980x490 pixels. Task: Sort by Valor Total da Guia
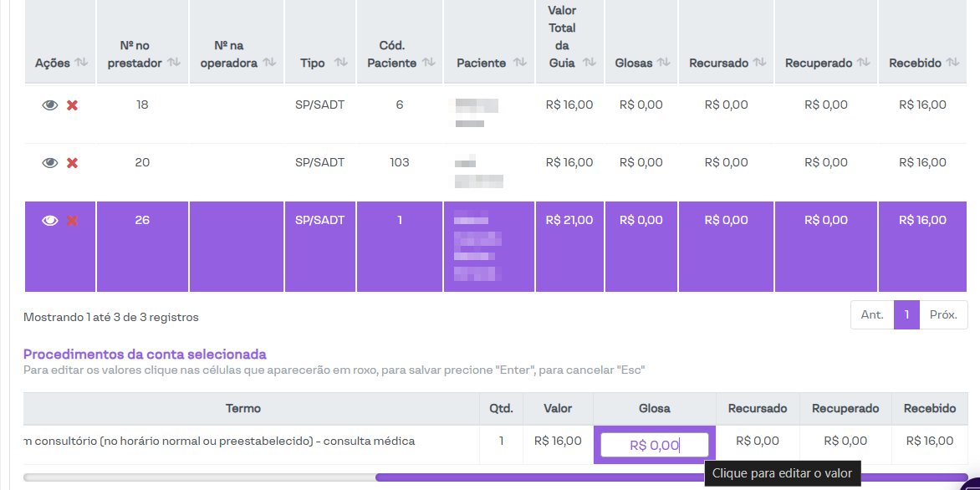[x=589, y=63]
